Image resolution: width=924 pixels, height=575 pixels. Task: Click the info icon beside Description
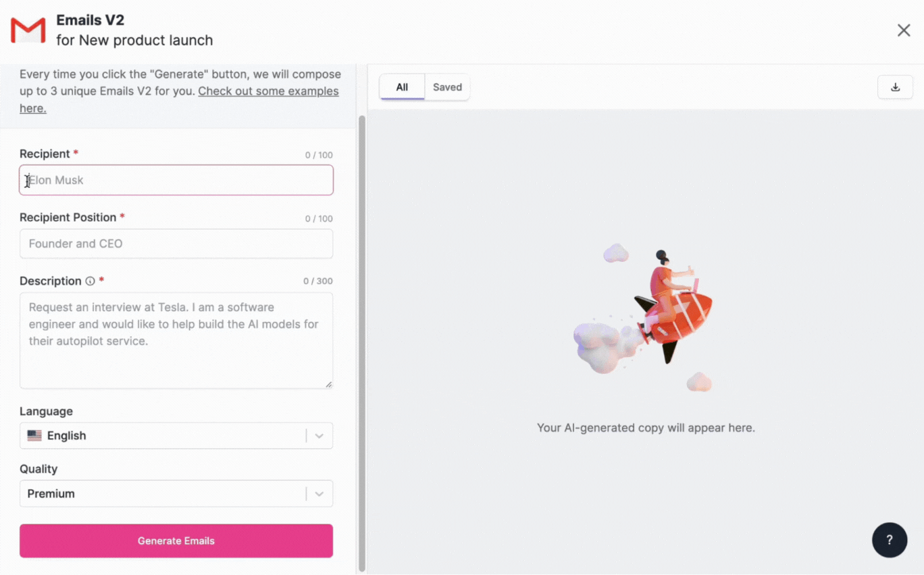tap(91, 281)
